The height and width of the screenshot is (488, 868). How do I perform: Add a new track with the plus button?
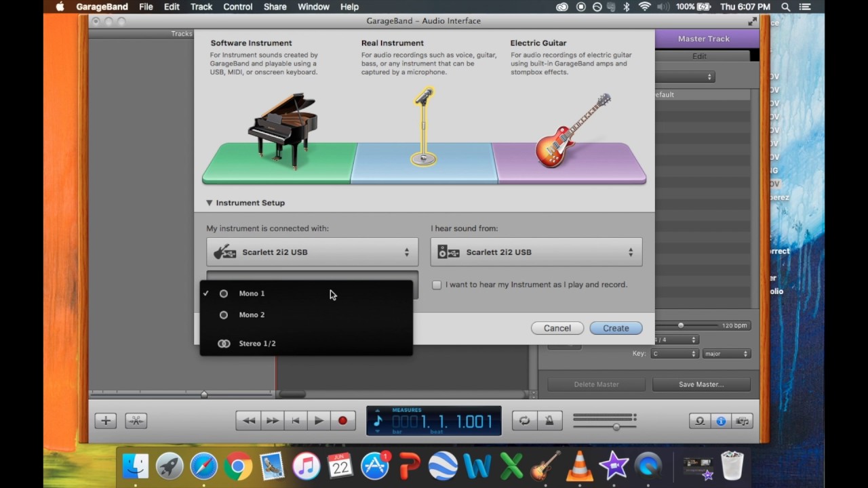pos(106,421)
